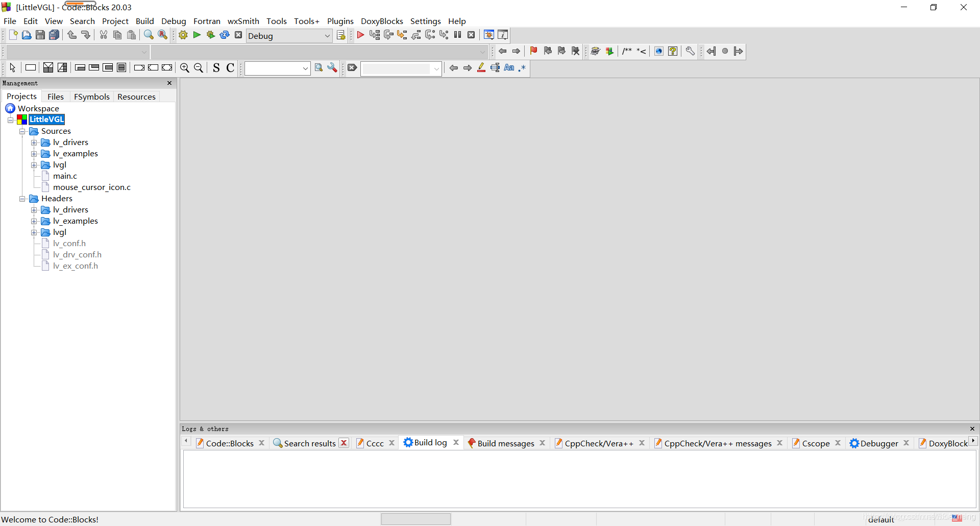Go to previous bookmark icon
The width and height of the screenshot is (980, 526).
pyautogui.click(x=548, y=51)
